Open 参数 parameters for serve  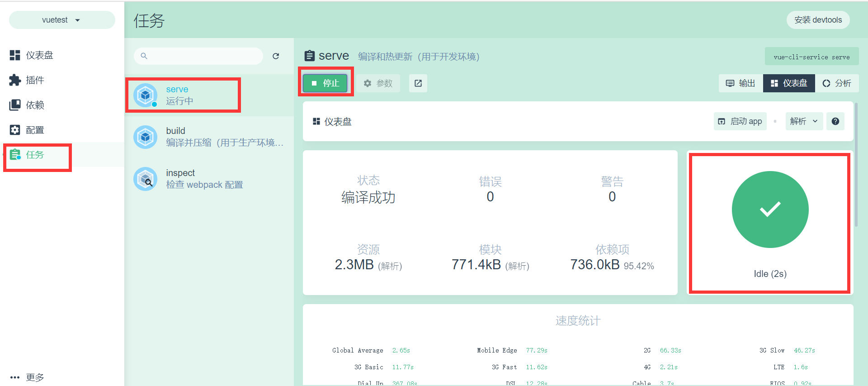click(378, 83)
